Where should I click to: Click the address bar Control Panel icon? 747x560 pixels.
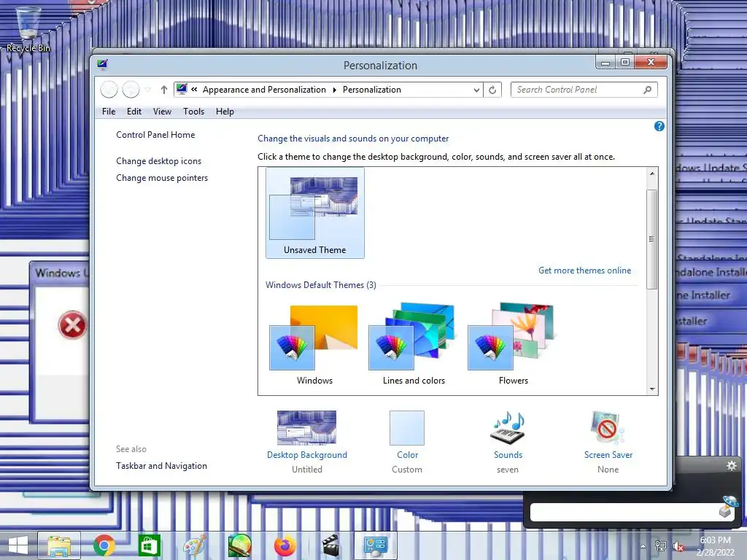[182, 89]
